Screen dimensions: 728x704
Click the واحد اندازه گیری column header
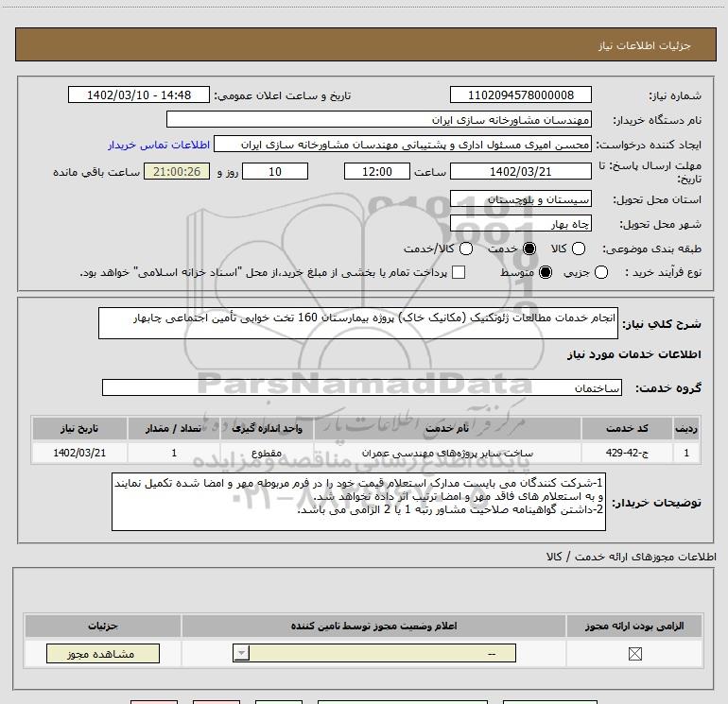click(x=267, y=428)
